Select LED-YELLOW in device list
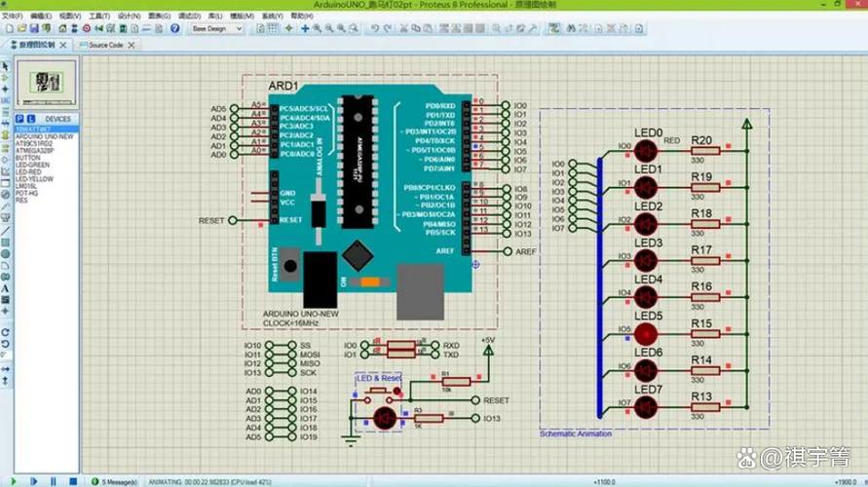This screenshot has height=487, width=868. [34, 179]
